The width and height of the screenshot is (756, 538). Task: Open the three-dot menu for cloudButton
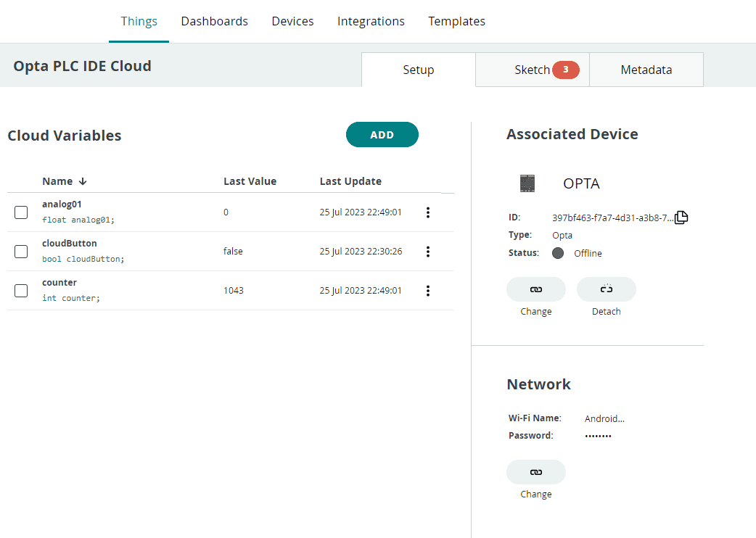(428, 252)
